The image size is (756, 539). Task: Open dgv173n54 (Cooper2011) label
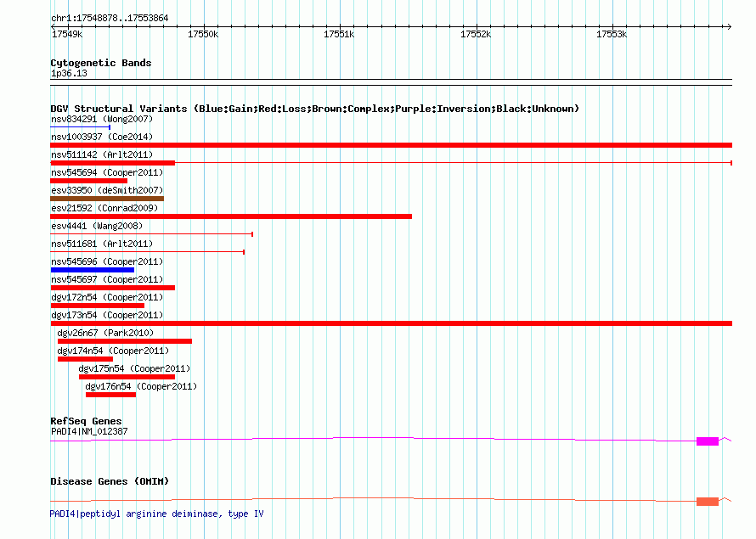[107, 315]
